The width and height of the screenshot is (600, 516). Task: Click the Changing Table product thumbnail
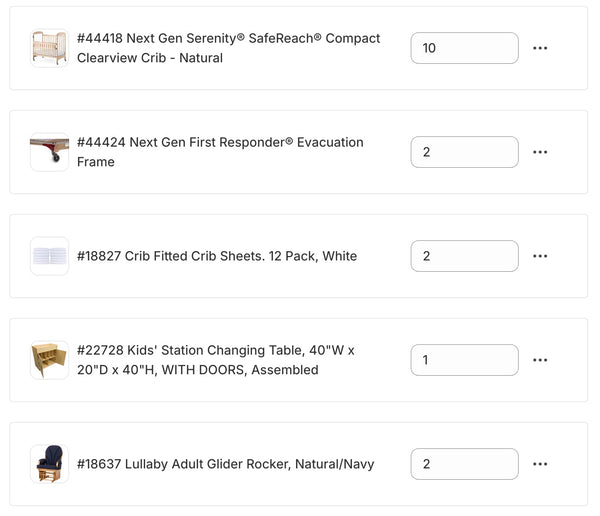(49, 360)
